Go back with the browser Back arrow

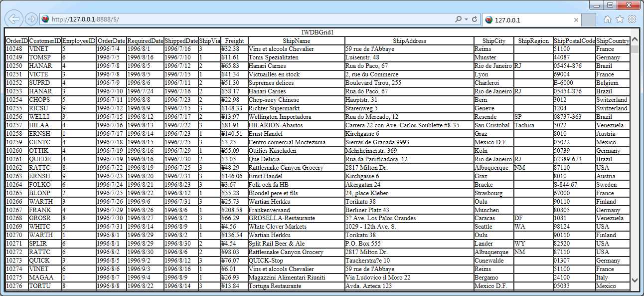pyautogui.click(x=14, y=19)
